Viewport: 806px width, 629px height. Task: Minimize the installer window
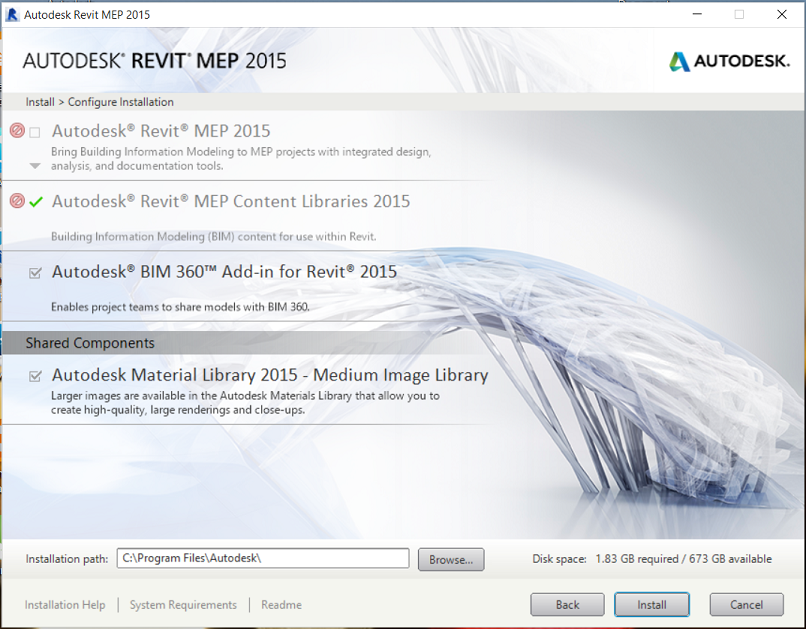697,14
